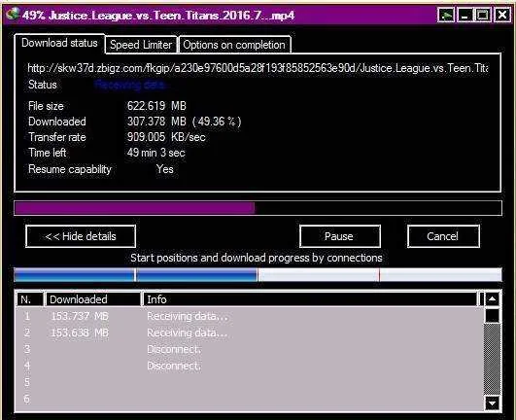This screenshot has width=516, height=420.
Task: Cancel the download
Action: [443, 236]
